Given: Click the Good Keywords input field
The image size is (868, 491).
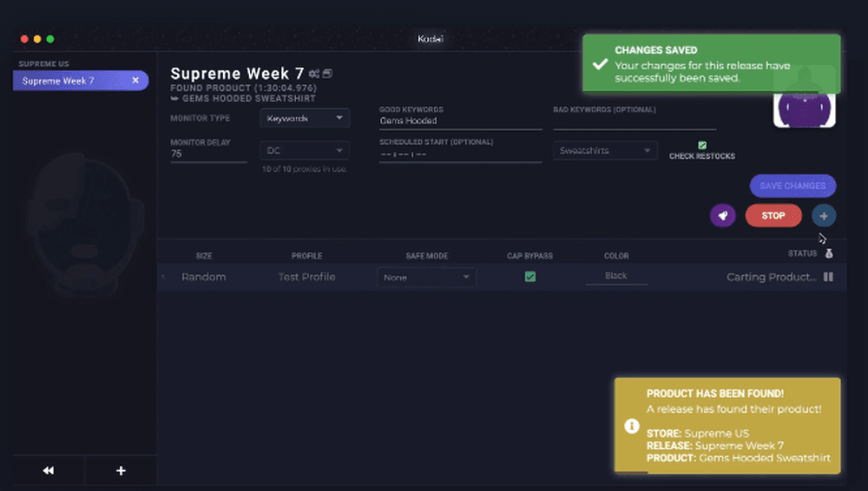Looking at the screenshot, I should [460, 121].
